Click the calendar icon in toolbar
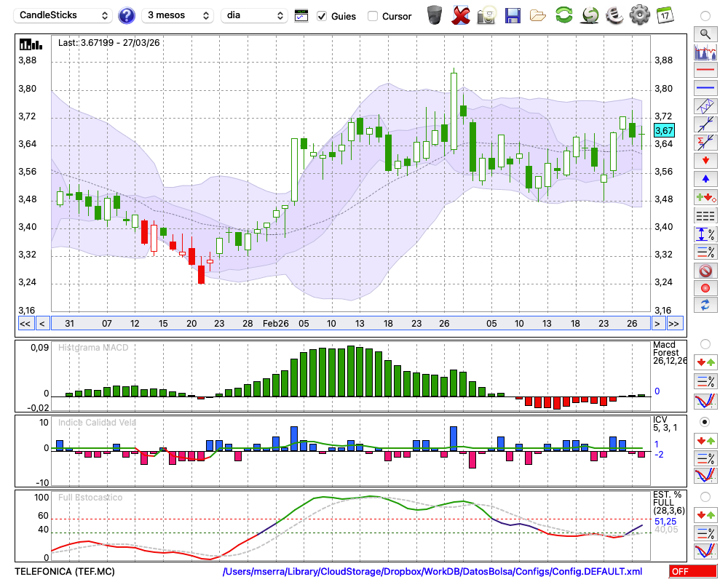This screenshot has width=728, height=582. [x=665, y=15]
